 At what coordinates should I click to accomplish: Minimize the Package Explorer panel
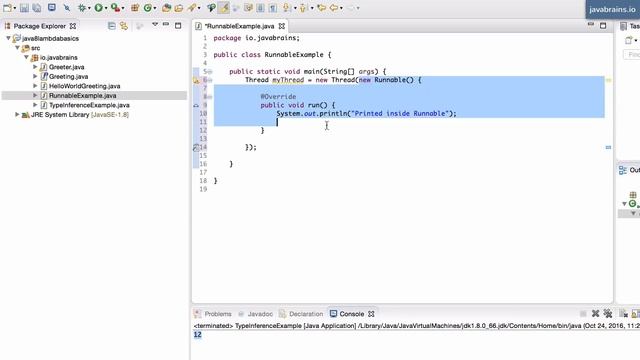[166, 24]
